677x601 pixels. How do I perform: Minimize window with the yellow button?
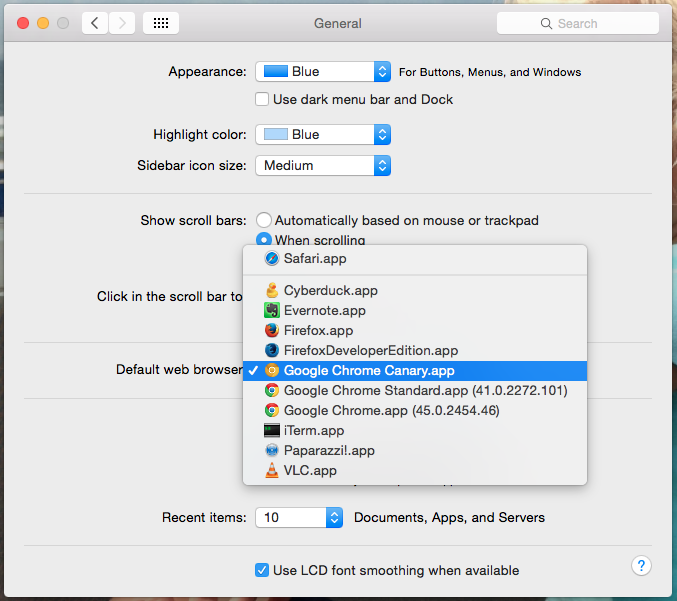(x=43, y=23)
